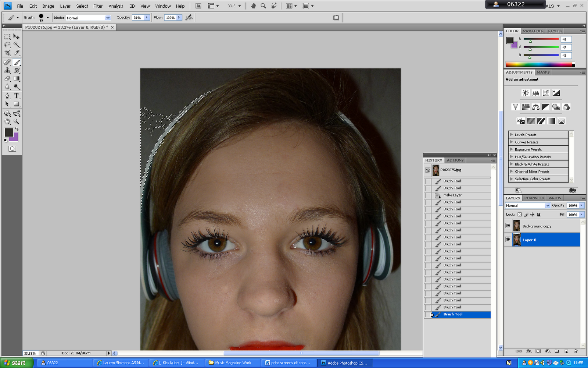Choose the Clone Stamp tool
This screenshot has height=368, width=588.
[x=7, y=70]
